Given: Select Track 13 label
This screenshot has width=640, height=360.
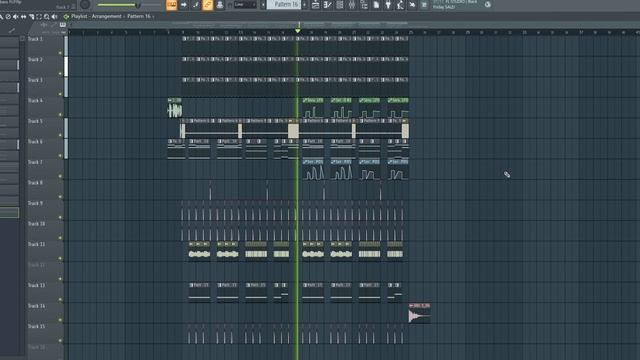Looking at the screenshot, I should (36, 285).
